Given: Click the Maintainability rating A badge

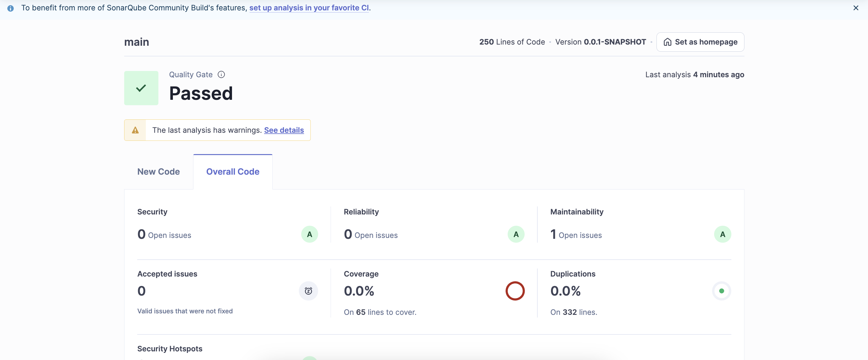Looking at the screenshot, I should [x=722, y=234].
